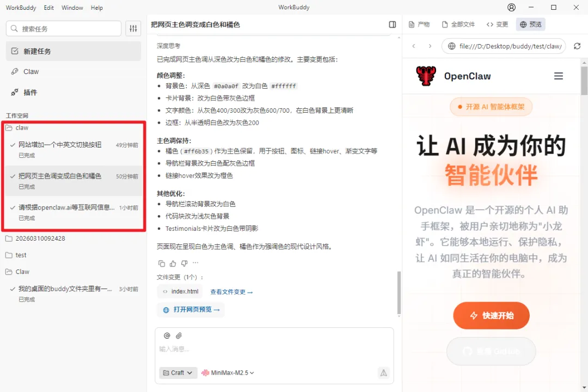The image size is (588, 392).
Task: Collapse the claw workspace folder
Action: 22,128
